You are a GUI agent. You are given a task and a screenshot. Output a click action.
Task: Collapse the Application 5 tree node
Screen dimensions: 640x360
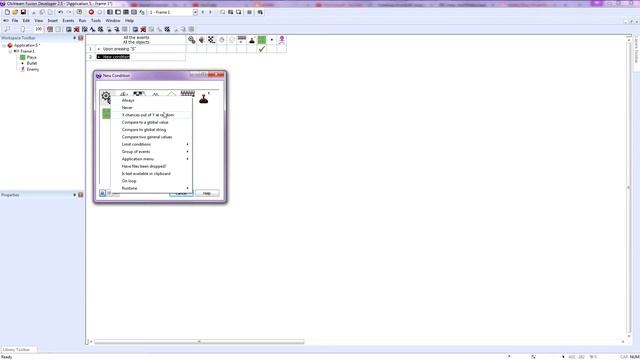point(4,45)
